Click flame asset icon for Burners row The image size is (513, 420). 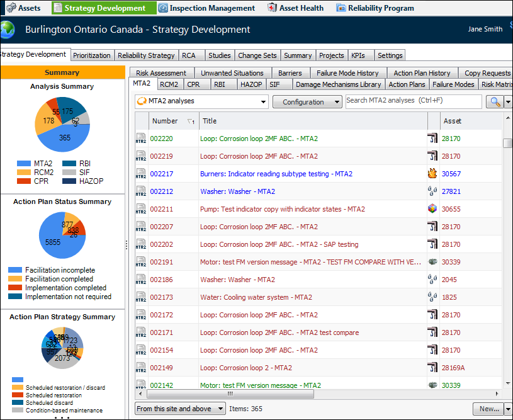point(432,174)
